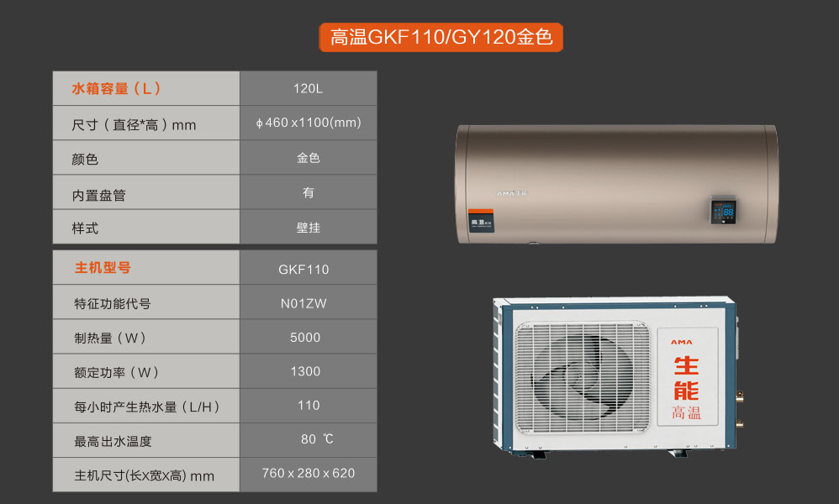Viewport: 839px width, 504px height.
Task: Click the φ460 x1100(mm) dimension value
Action: pyautogui.click(x=309, y=123)
